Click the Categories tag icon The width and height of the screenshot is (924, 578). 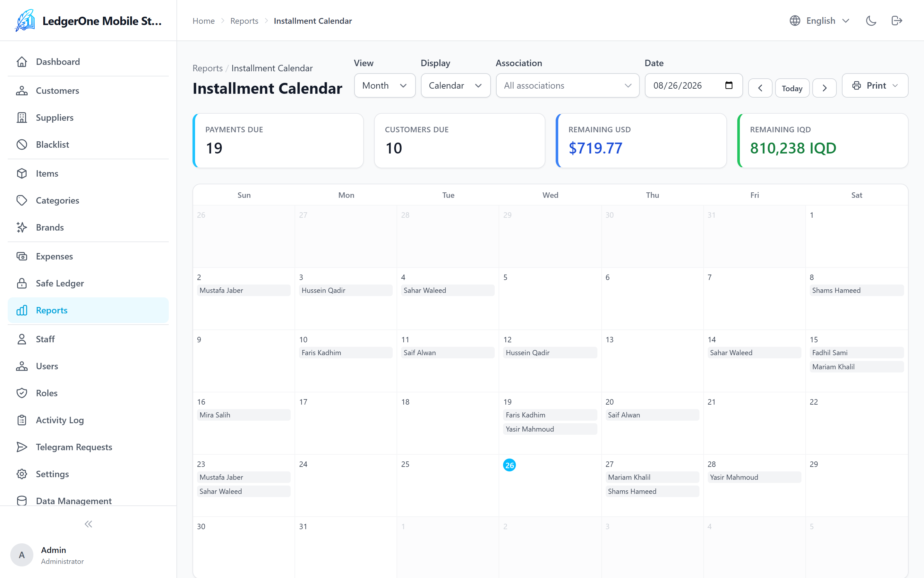click(x=22, y=200)
